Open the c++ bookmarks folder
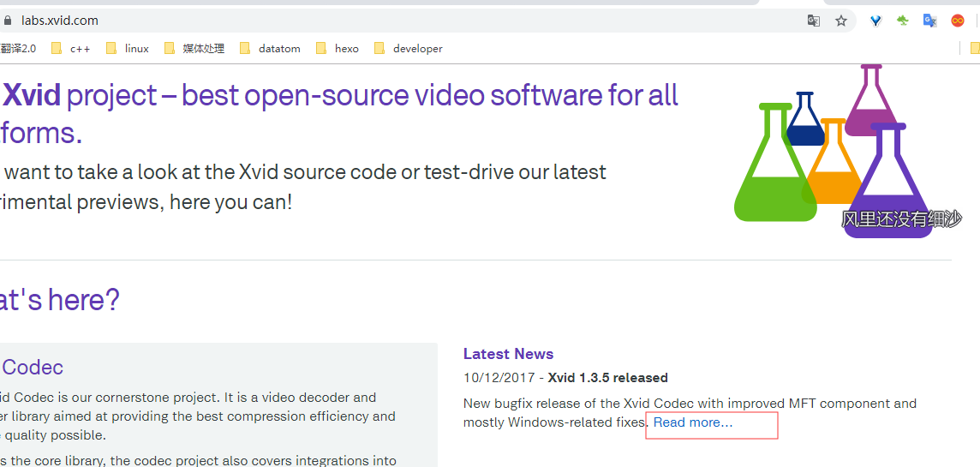Image resolution: width=980 pixels, height=467 pixels. (70, 48)
